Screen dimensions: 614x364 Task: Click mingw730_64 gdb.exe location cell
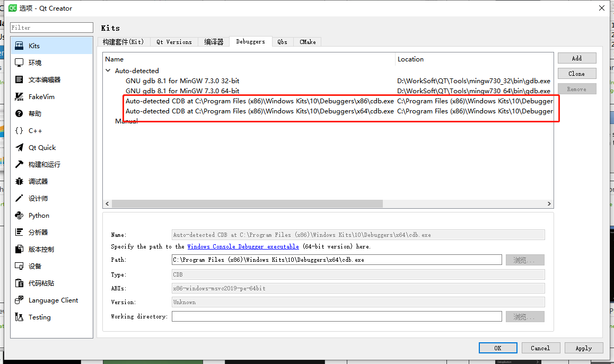click(474, 91)
